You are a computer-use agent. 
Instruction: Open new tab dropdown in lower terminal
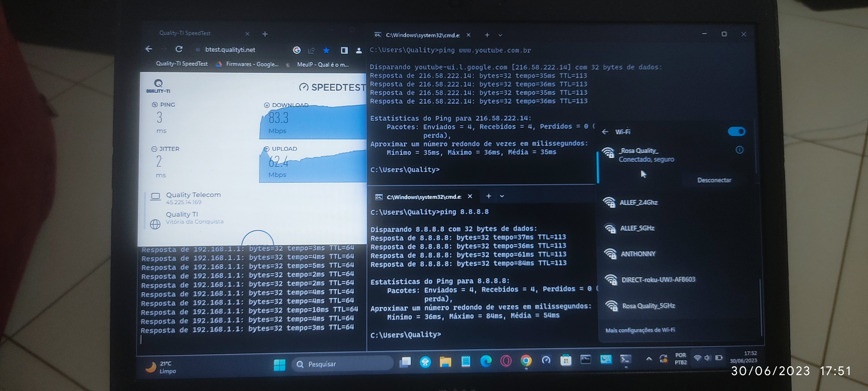tap(502, 196)
